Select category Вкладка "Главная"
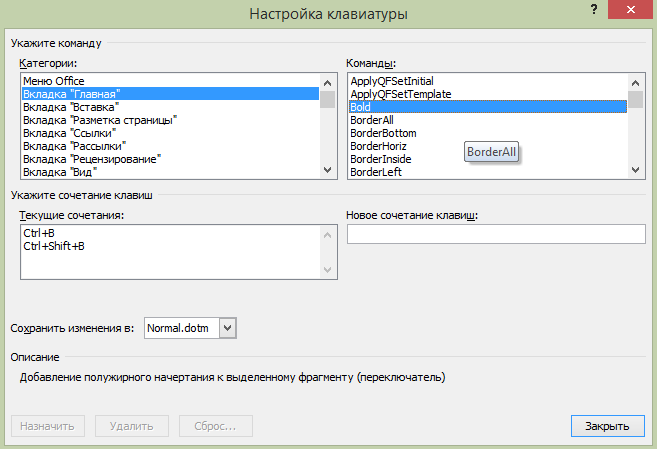This screenshot has width=657, height=449. tap(171, 94)
